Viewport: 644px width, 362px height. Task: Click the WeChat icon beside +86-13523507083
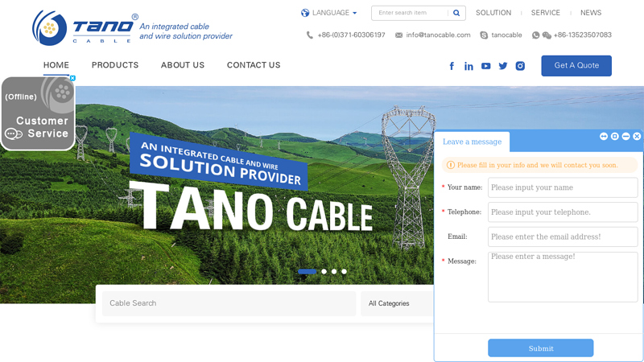(547, 35)
